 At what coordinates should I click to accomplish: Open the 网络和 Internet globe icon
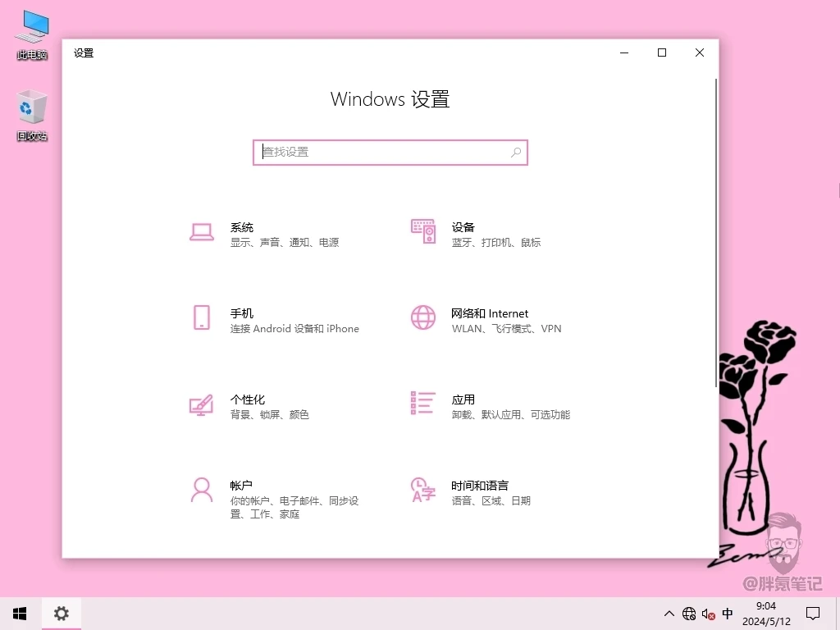click(423, 317)
